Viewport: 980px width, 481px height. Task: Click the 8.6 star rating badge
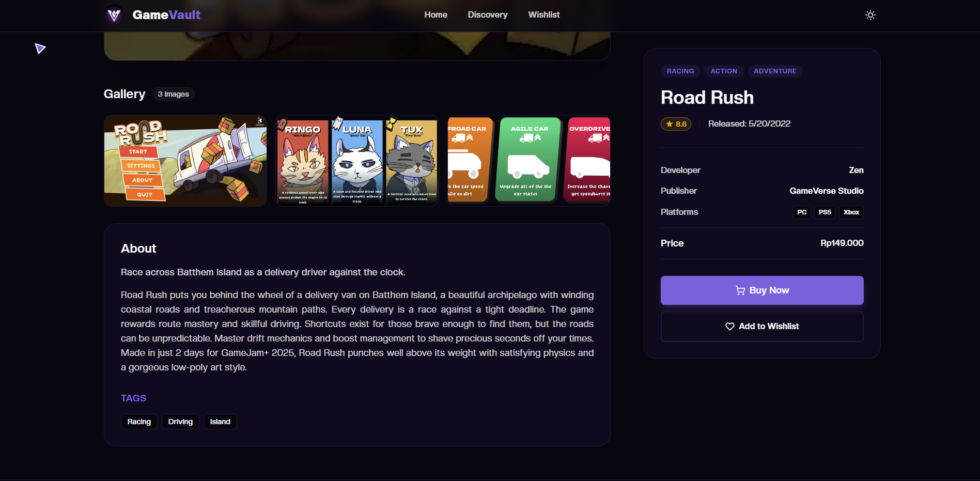click(676, 124)
